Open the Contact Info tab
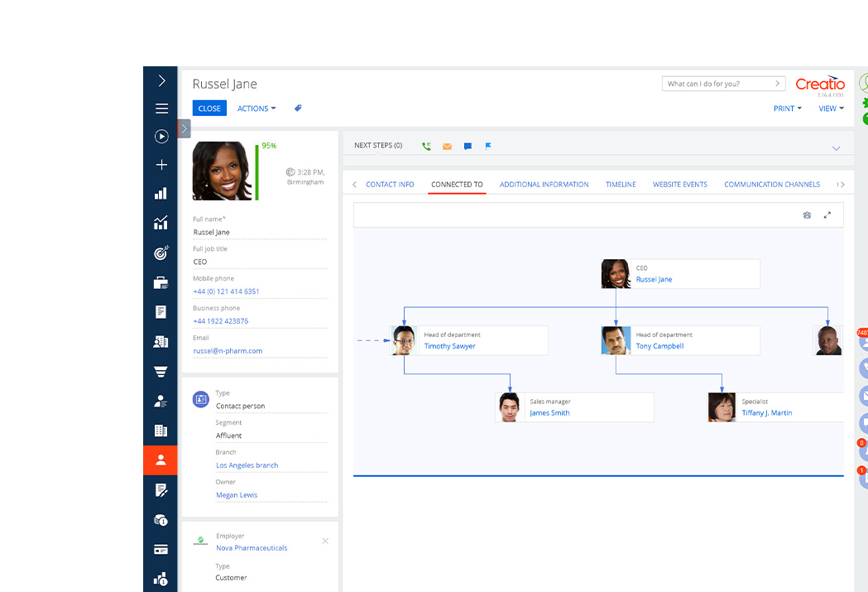The height and width of the screenshot is (592, 868). pyautogui.click(x=390, y=185)
